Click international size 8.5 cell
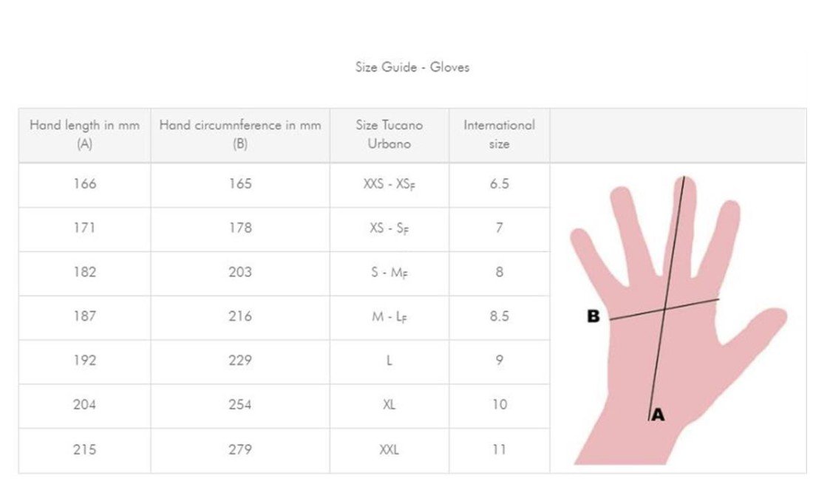The image size is (813, 504). 499,316
